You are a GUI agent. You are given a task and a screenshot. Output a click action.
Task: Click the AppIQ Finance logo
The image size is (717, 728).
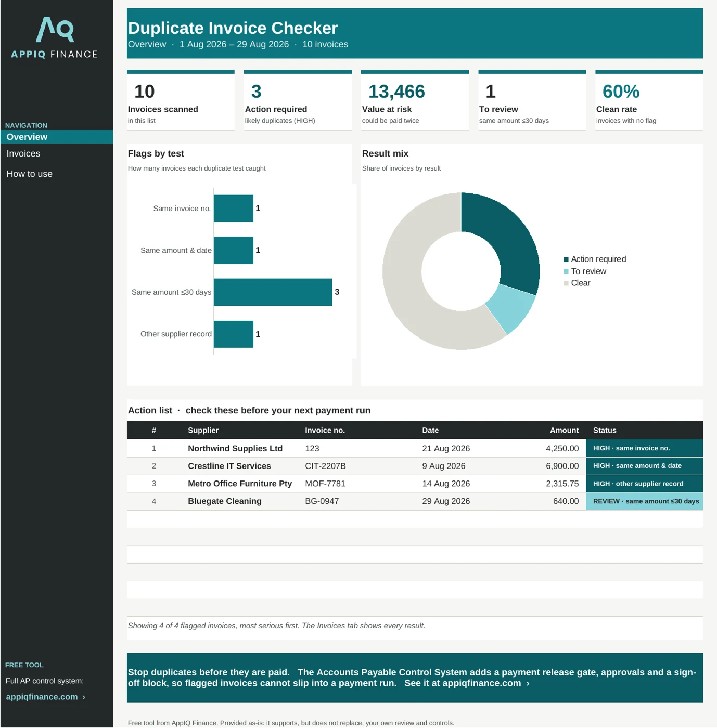55,37
